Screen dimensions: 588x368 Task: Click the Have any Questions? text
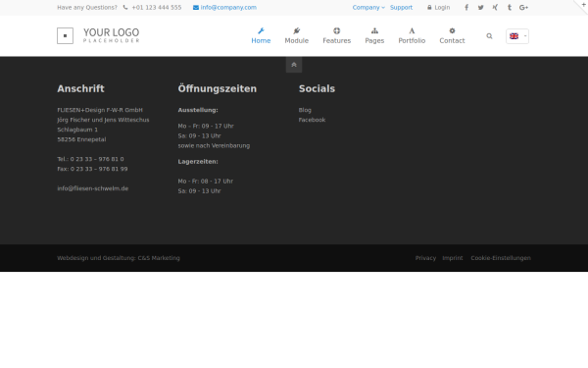87,8
